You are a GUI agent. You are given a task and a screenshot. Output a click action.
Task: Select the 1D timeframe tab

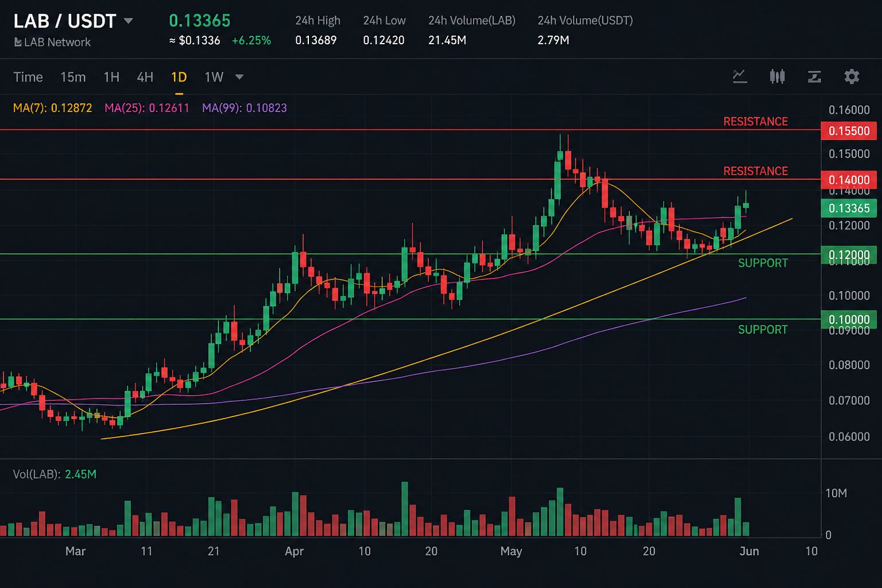(179, 77)
